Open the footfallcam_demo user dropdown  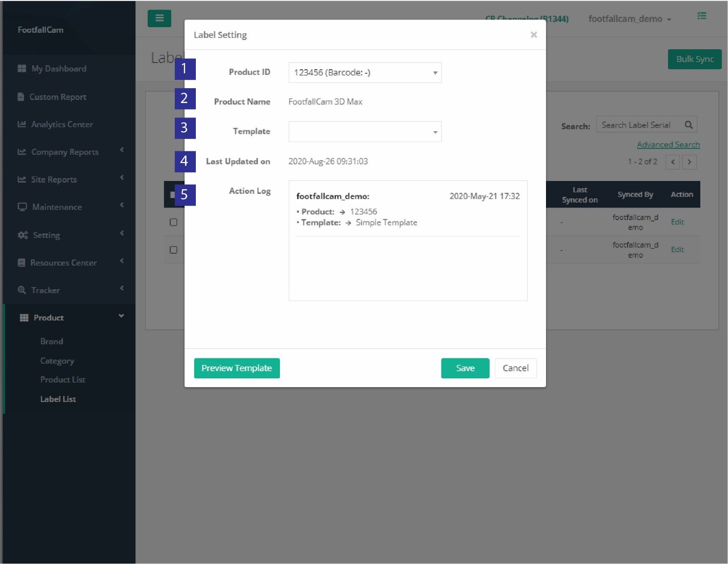coord(629,19)
